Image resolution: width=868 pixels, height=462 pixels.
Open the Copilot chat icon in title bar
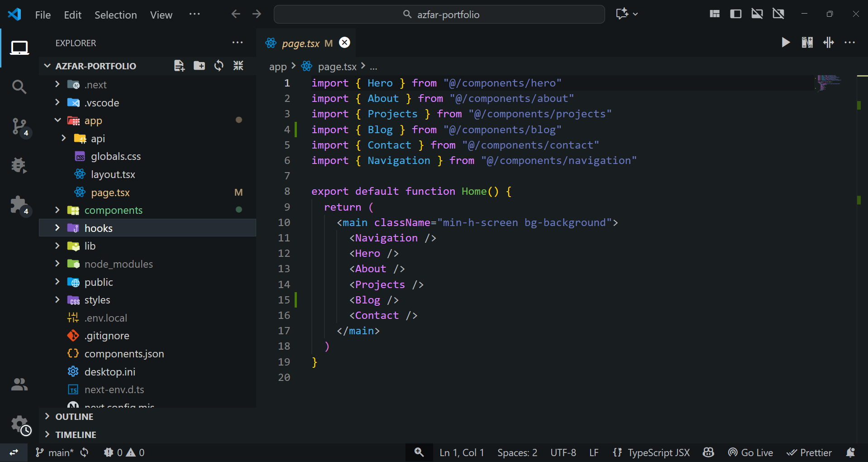tap(622, 14)
